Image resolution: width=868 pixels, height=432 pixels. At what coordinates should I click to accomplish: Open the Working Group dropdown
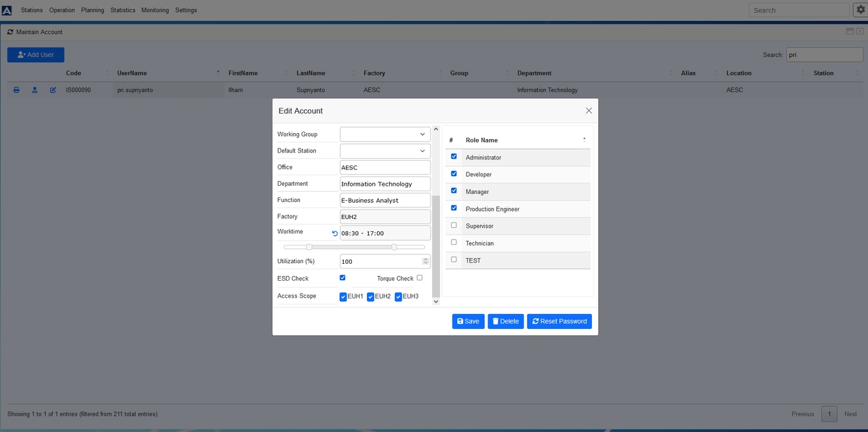pos(384,134)
